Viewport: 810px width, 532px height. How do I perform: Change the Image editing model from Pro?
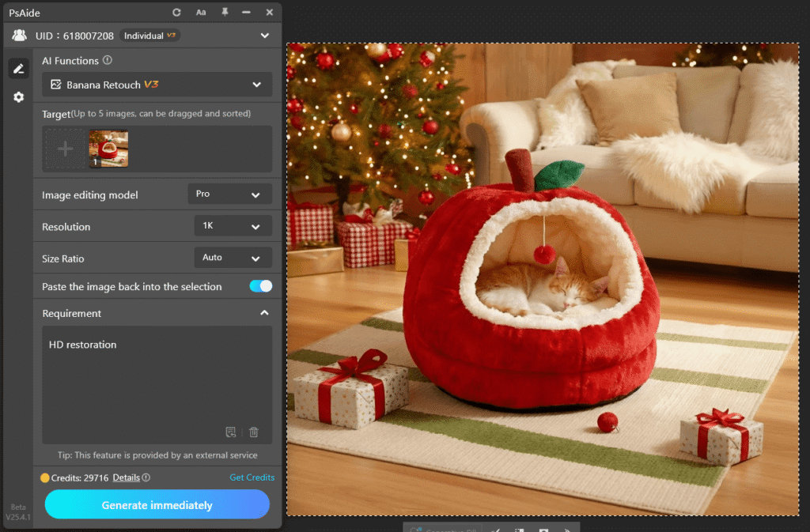click(229, 194)
